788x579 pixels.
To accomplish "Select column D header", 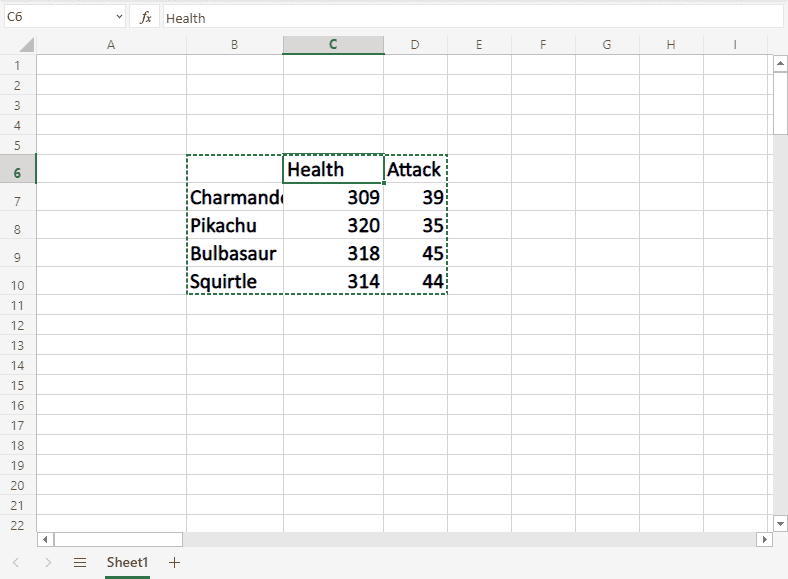I will coord(415,45).
